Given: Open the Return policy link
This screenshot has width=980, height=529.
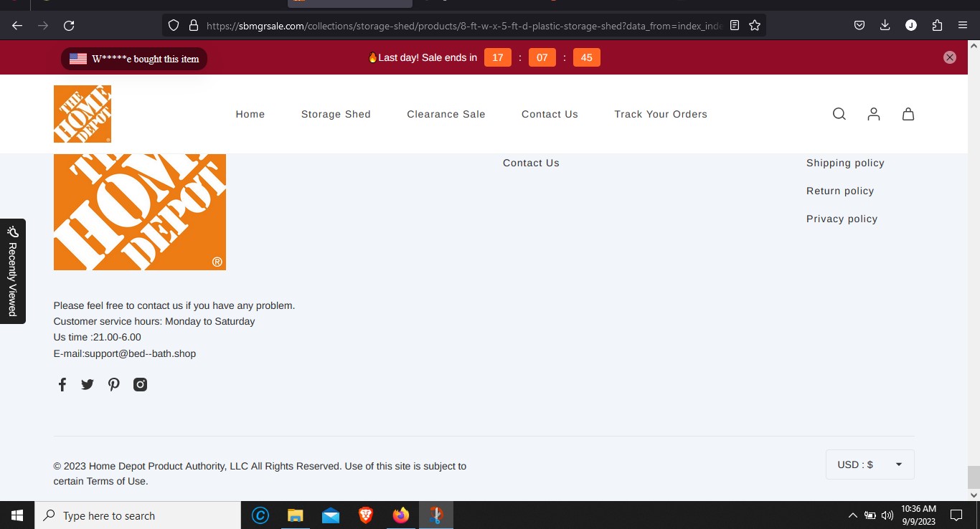Looking at the screenshot, I should (x=840, y=191).
